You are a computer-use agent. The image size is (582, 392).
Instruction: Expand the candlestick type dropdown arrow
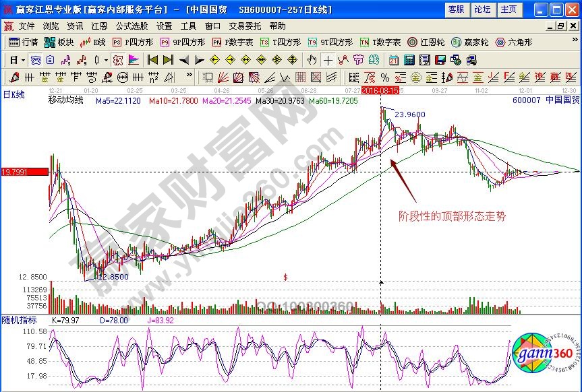(x=107, y=60)
